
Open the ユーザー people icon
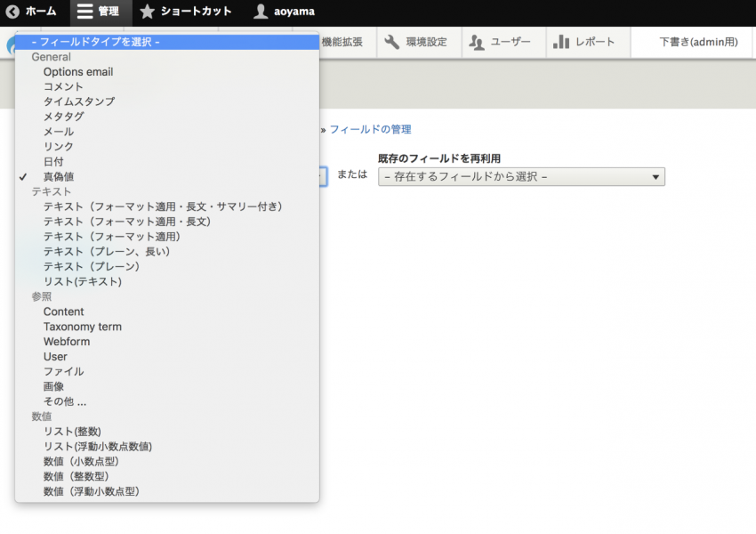point(477,42)
